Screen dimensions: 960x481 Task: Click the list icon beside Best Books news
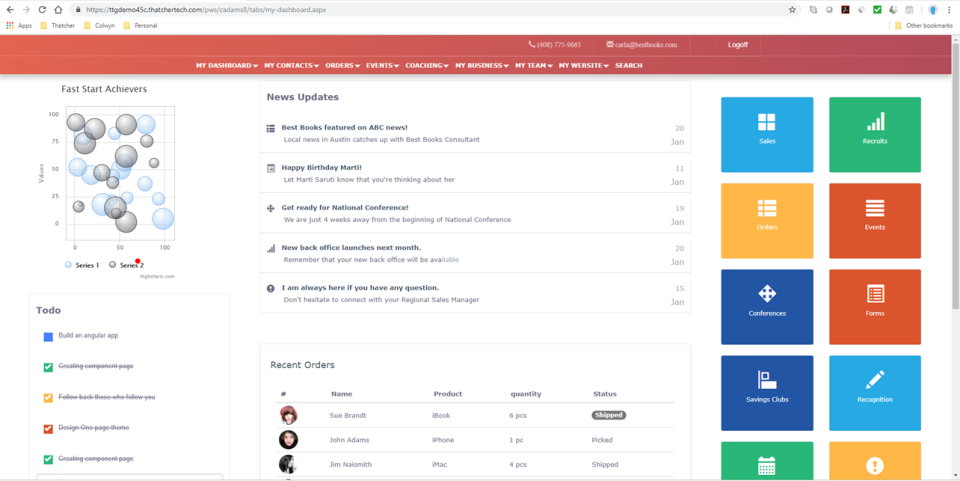tap(271, 129)
